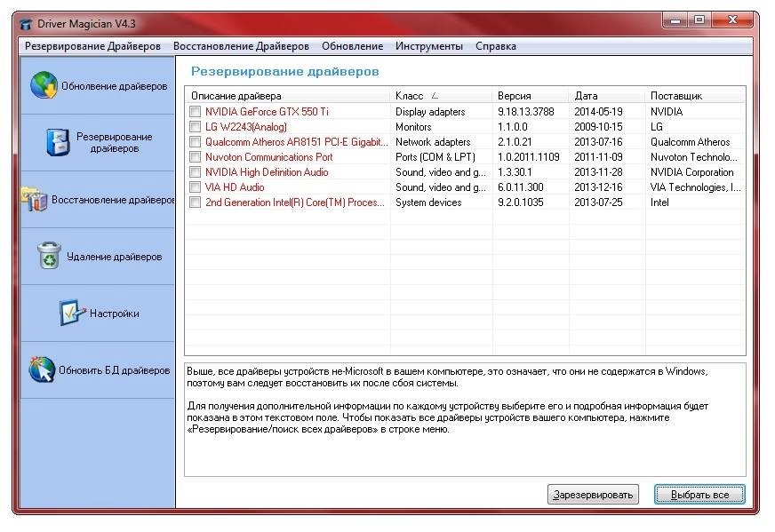Click the Резервирование драйверов page heading
This screenshot has width=775, height=532.
coord(284,72)
